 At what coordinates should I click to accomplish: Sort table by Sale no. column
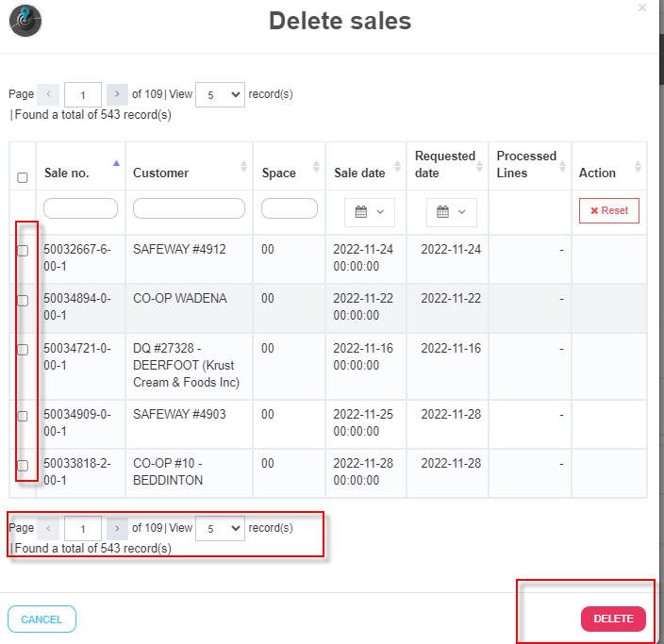click(116, 165)
